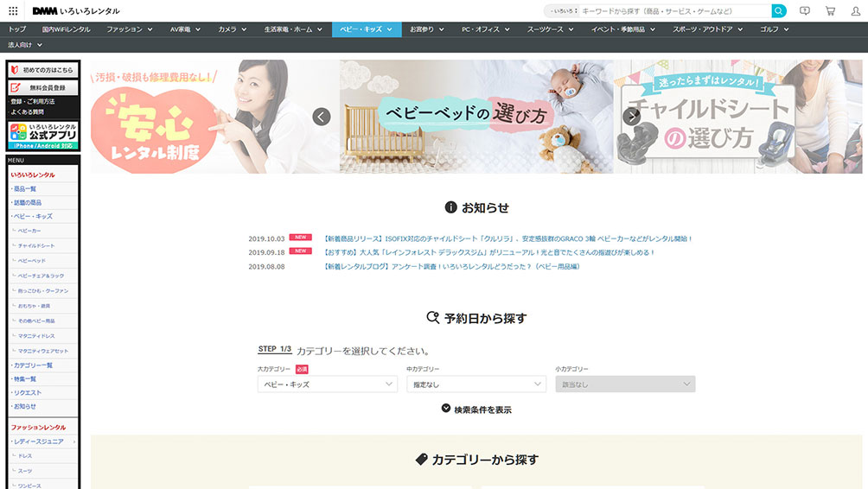Select マタニティドレス in the sidebar
868x489 pixels.
tap(36, 336)
